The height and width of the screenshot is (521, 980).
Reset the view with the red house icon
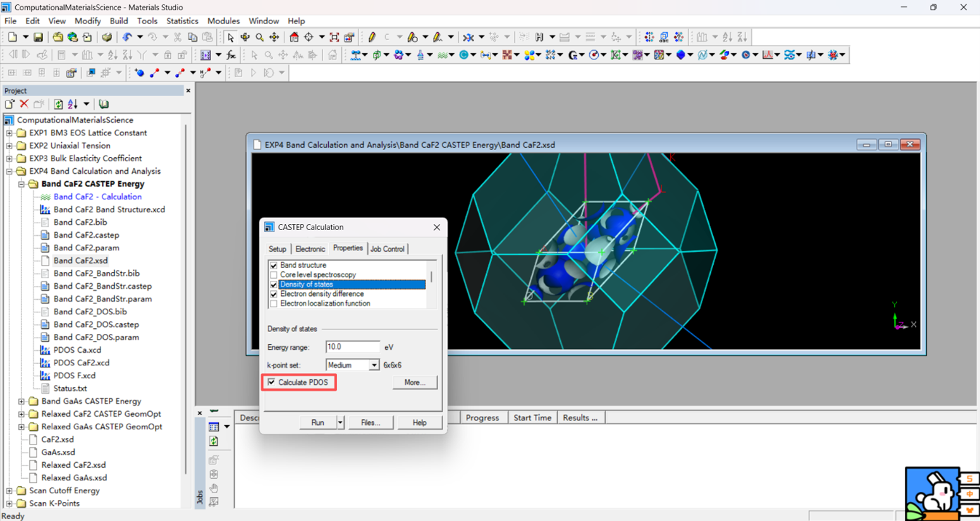click(x=294, y=37)
